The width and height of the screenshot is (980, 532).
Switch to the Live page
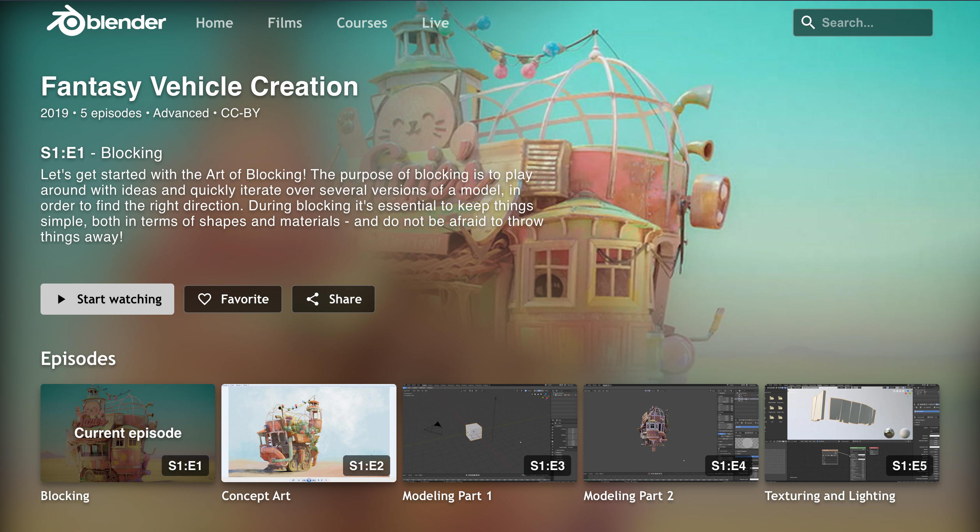tap(435, 23)
